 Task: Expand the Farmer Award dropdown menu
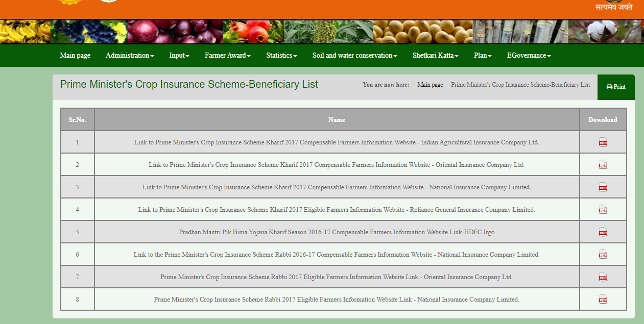tap(227, 56)
